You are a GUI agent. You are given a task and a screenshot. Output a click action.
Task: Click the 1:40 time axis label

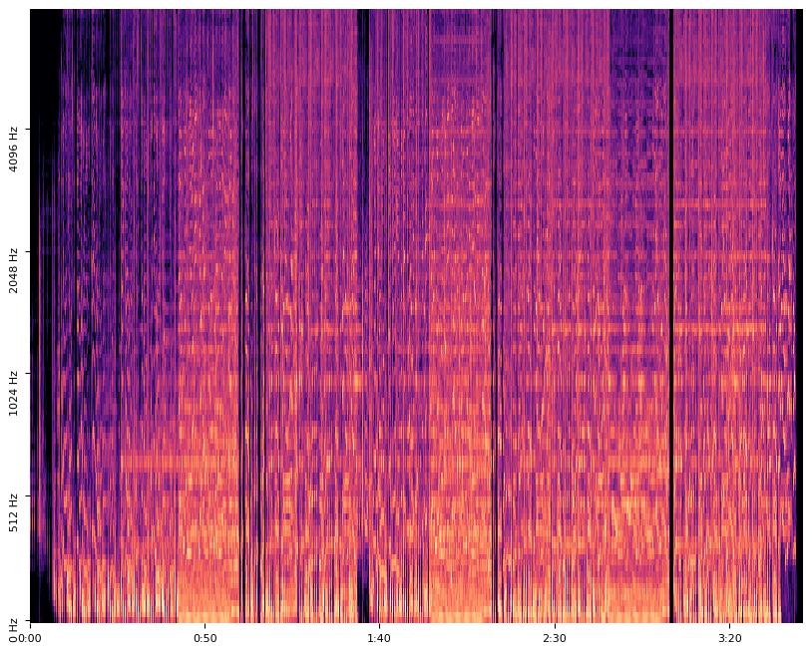[379, 638]
